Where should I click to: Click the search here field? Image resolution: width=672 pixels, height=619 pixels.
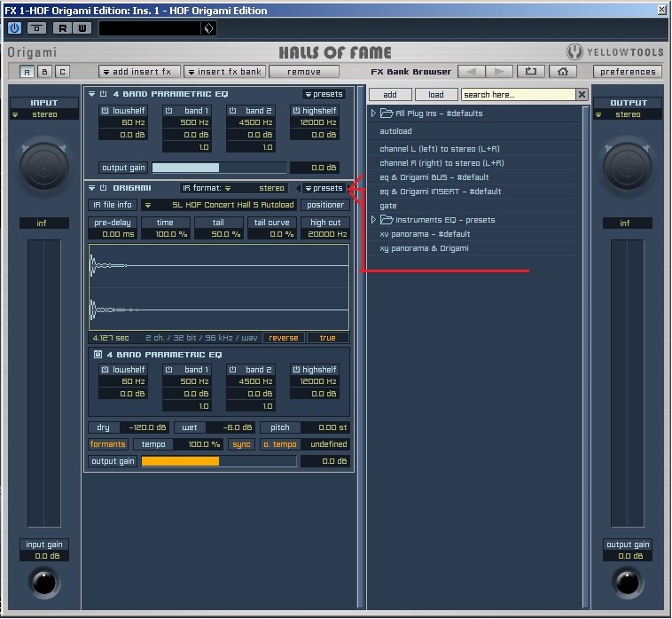[518, 94]
